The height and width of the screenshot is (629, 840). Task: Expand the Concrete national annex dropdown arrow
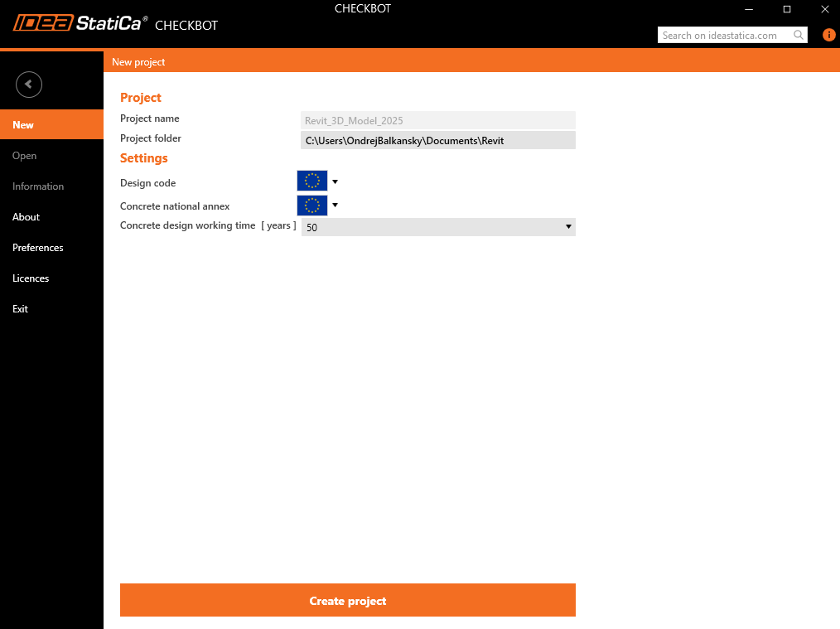coord(336,206)
